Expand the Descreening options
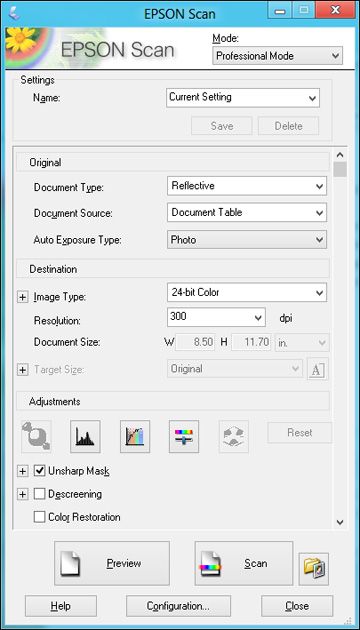360x630 pixels. (x=23, y=494)
